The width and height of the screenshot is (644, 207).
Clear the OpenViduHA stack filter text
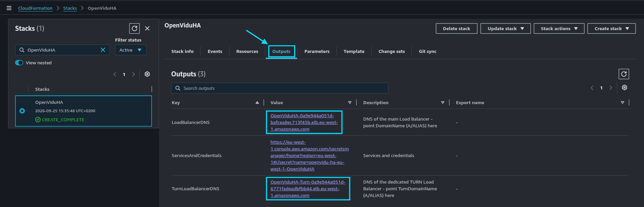click(x=103, y=50)
